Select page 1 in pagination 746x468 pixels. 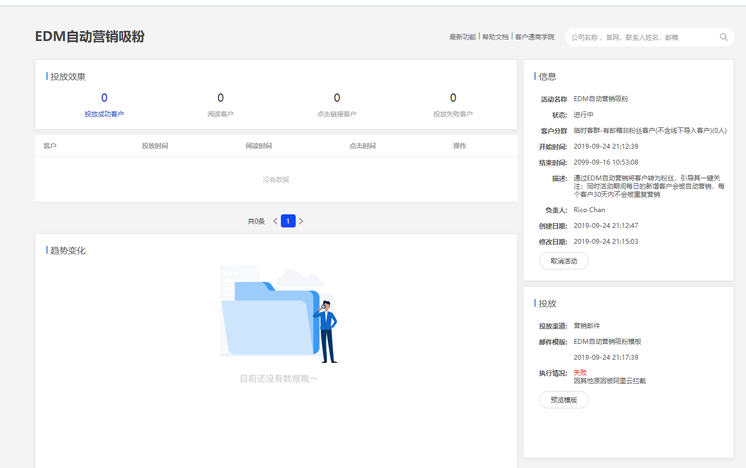288,221
